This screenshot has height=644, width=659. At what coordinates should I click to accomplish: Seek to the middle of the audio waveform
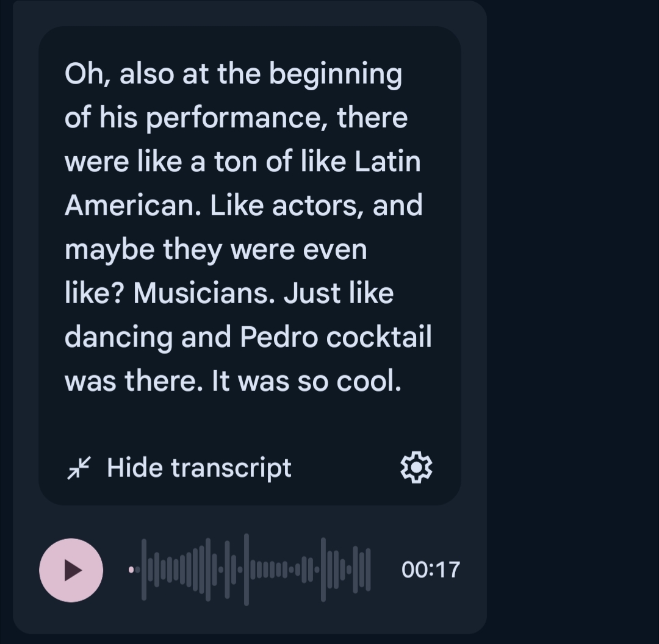(250, 570)
